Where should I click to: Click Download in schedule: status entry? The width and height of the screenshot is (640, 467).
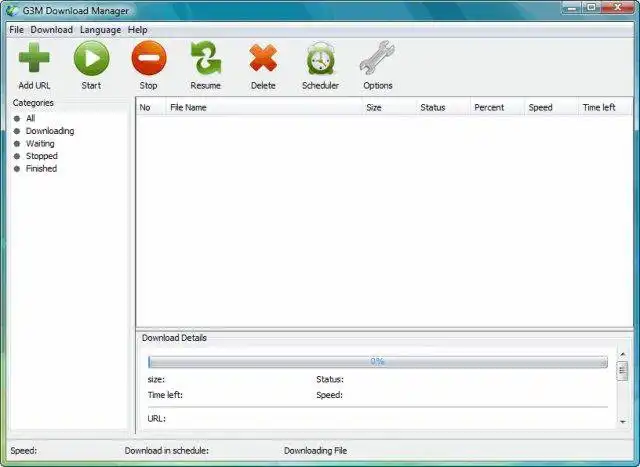(167, 451)
